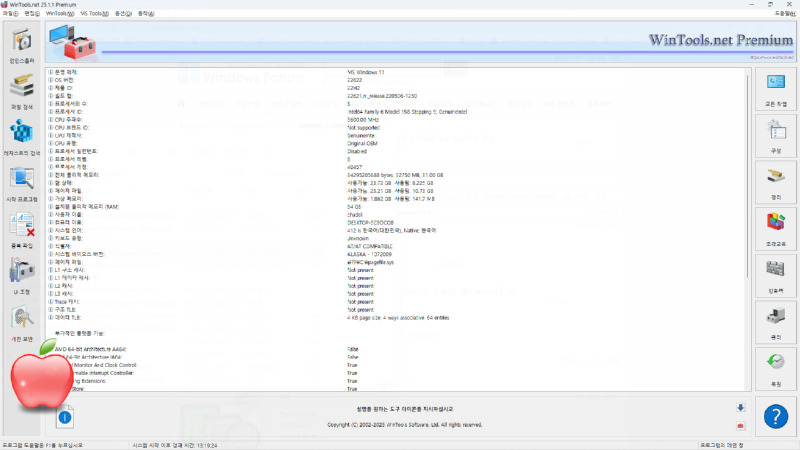Click the blue down-arrow icon in the bottom panel
Screen dimensions: 800x450
click(x=740, y=408)
